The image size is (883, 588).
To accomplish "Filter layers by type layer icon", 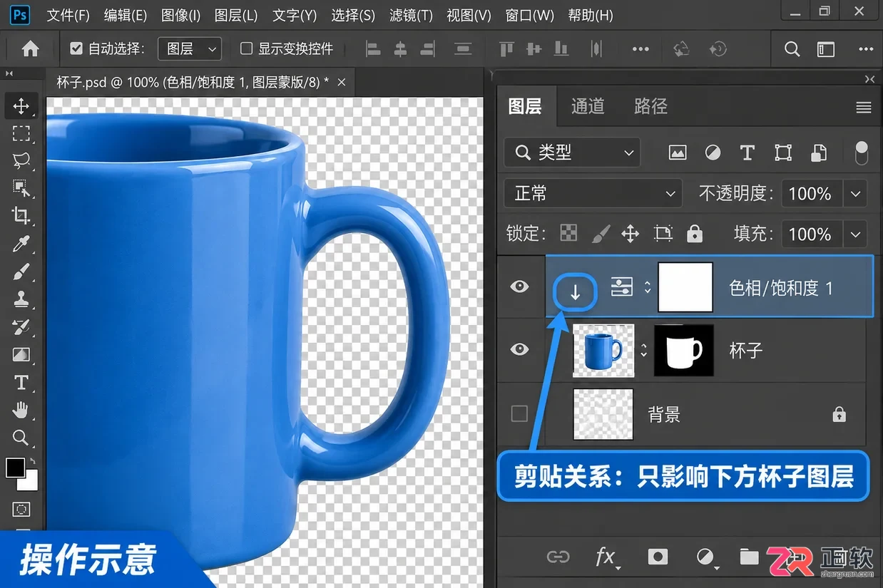I will (x=747, y=153).
